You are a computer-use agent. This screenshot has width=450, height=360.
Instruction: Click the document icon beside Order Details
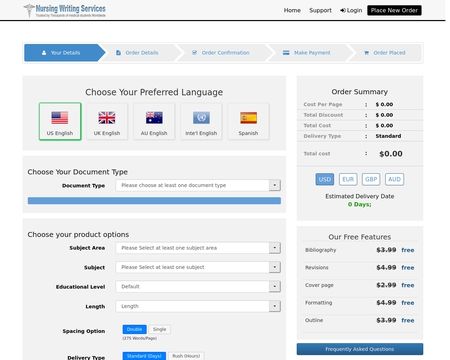118,53
